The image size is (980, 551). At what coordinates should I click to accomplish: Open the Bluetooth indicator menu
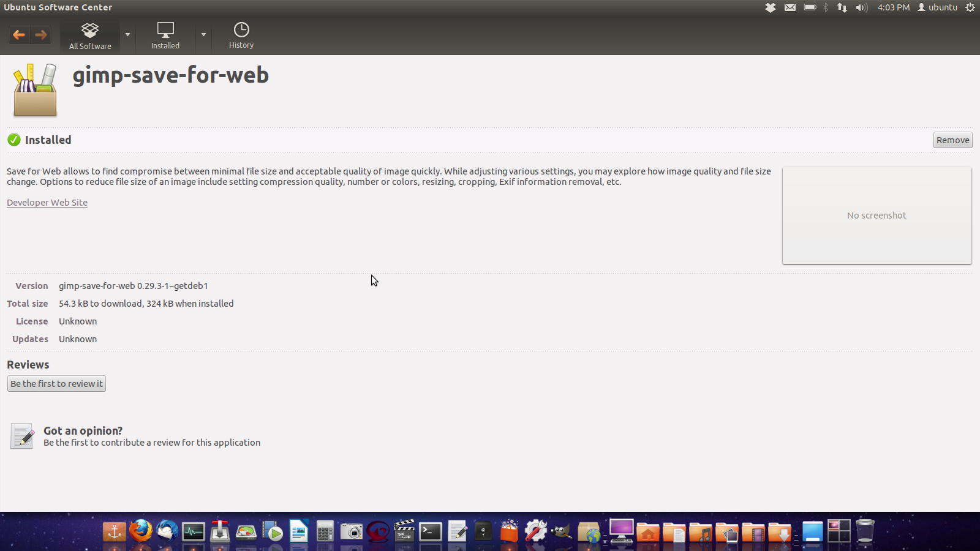(826, 7)
